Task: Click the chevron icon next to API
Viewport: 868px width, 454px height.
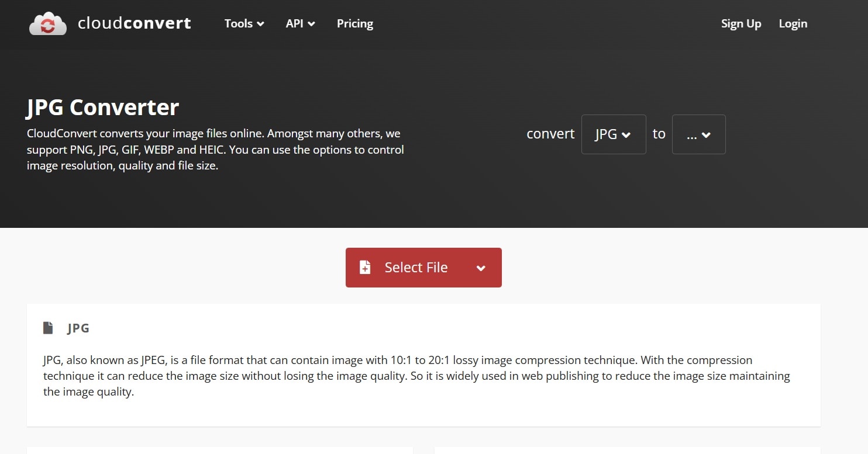Action: click(312, 24)
